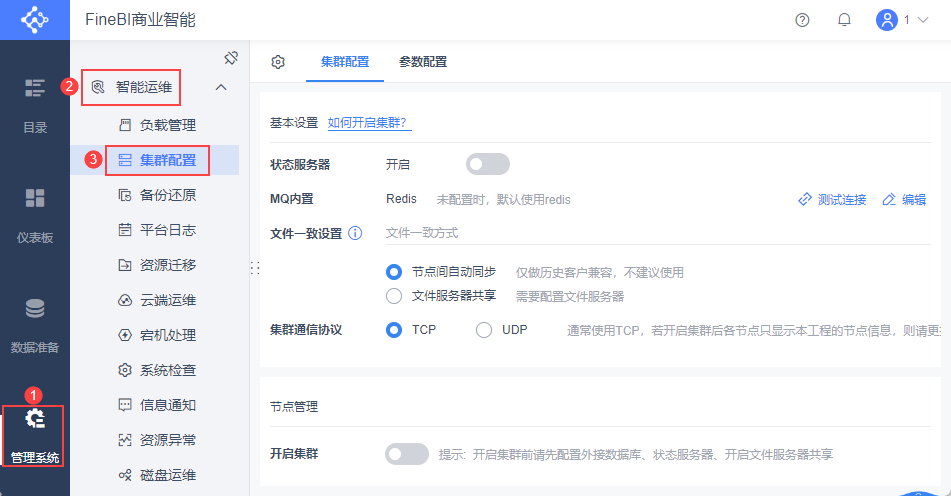Choose UDP as cluster protocol
Image resolution: width=951 pixels, height=496 pixels.
(484, 329)
